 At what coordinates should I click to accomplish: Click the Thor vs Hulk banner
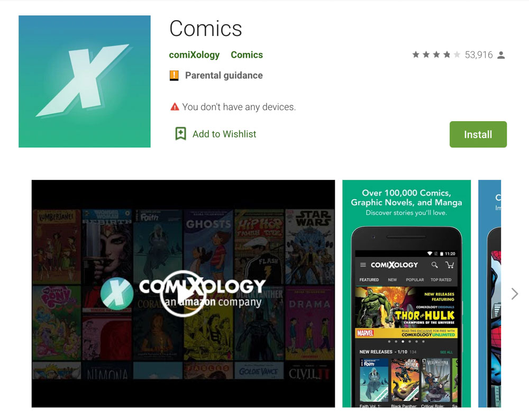coord(406,313)
